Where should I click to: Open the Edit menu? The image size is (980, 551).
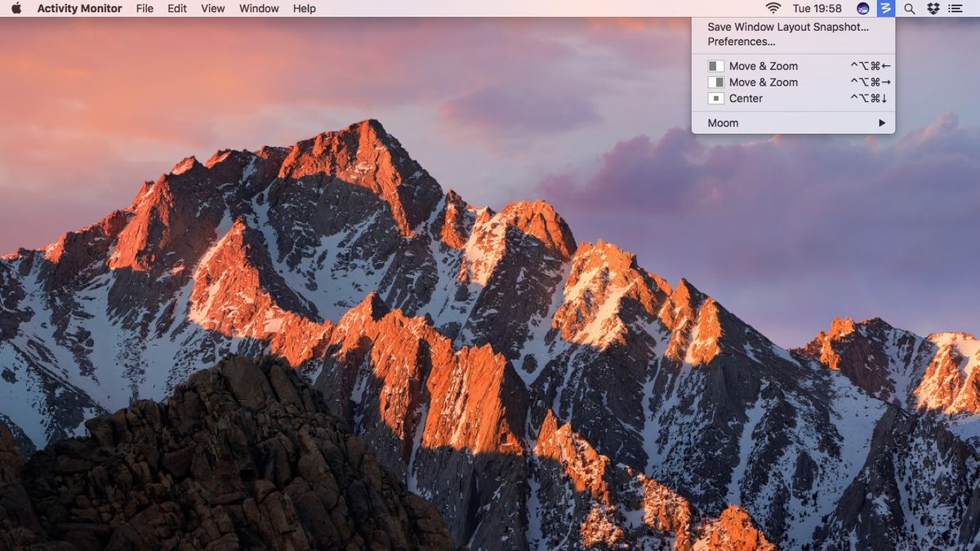pos(176,8)
